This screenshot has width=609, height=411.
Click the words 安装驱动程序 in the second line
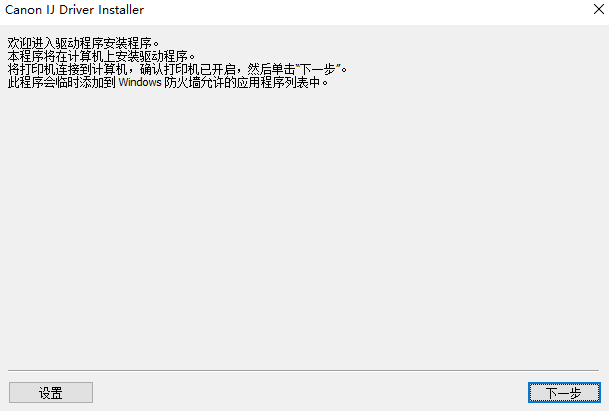click(x=151, y=56)
